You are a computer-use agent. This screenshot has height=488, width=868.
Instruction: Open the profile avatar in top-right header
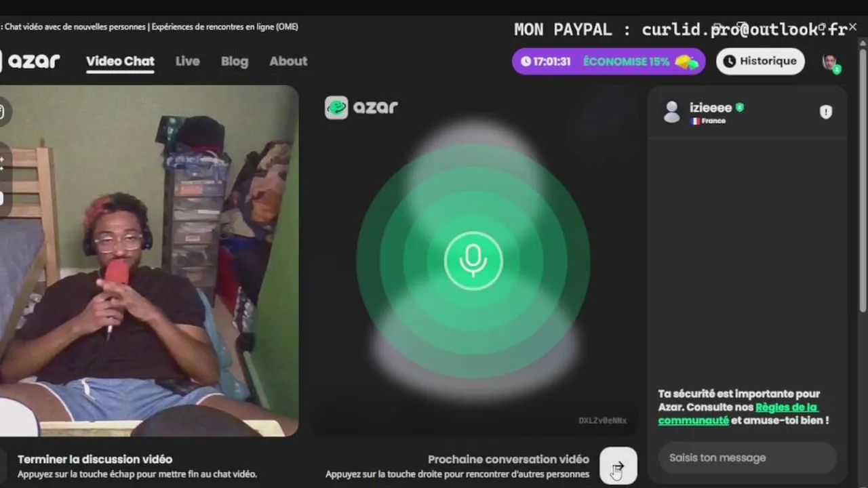pyautogui.click(x=830, y=62)
